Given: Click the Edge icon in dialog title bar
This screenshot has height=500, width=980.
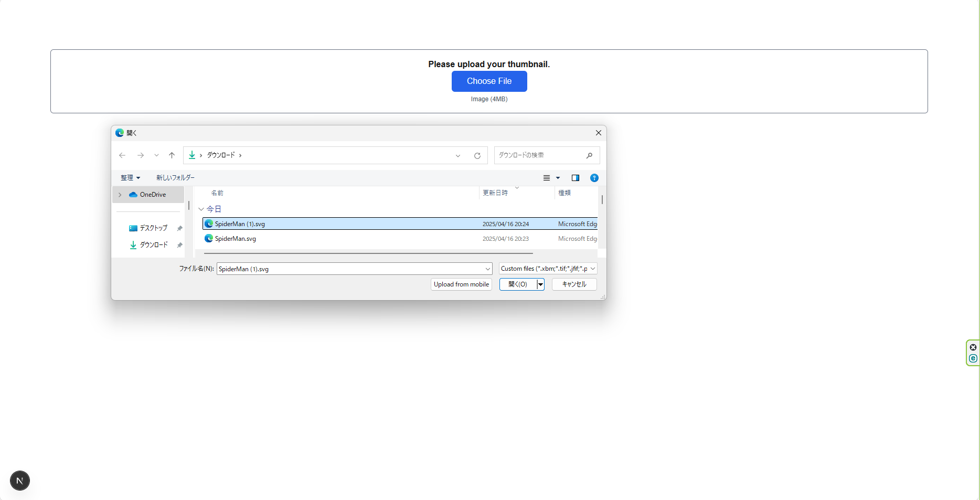Looking at the screenshot, I should (120, 133).
